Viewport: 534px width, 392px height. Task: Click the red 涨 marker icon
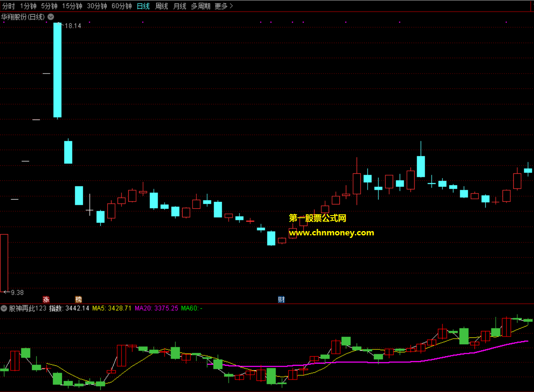coord(46,299)
